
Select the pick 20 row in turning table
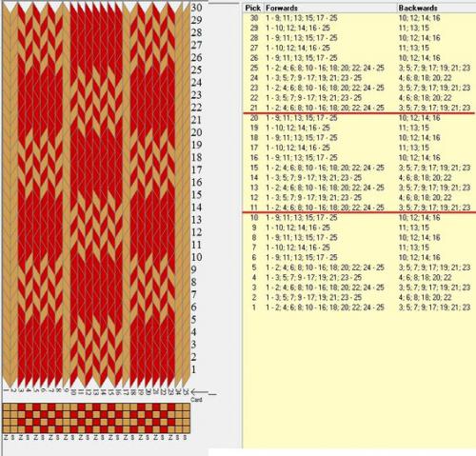coord(360,118)
